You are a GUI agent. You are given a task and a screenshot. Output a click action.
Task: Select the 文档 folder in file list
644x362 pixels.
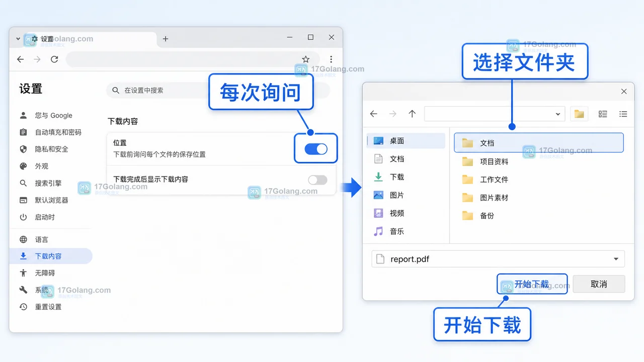539,143
